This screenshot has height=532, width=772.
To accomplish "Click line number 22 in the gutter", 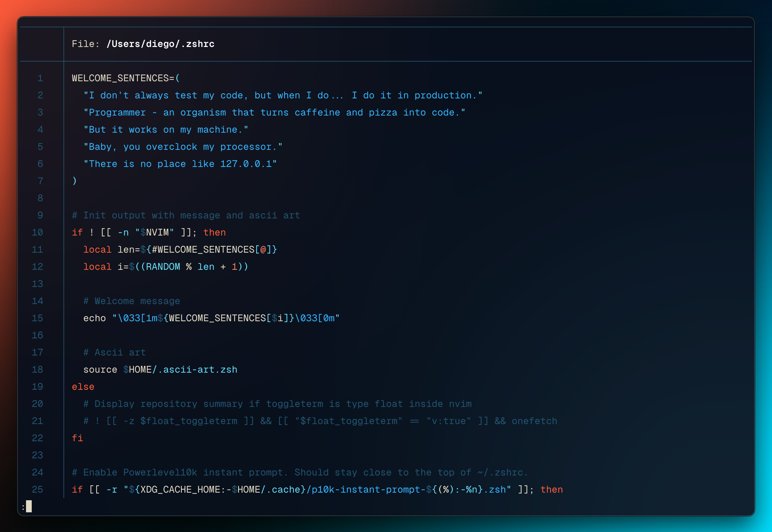I will click(x=37, y=438).
